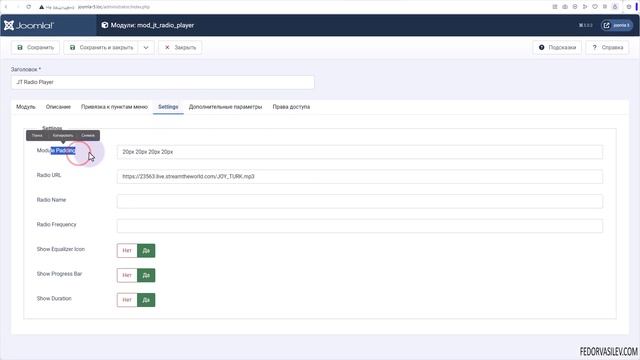
Task: Open the Справка help button
Action: 607,47
